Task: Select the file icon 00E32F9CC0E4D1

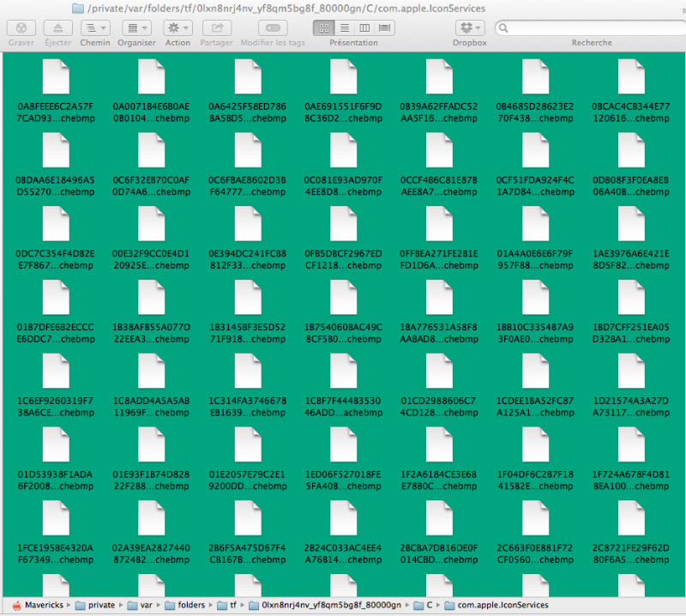Action: click(x=152, y=224)
